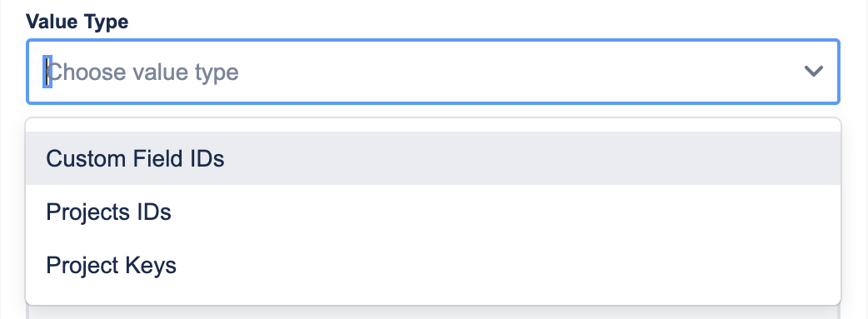
Task: Click the blue-outlined Value Type combo box
Action: click(x=433, y=72)
